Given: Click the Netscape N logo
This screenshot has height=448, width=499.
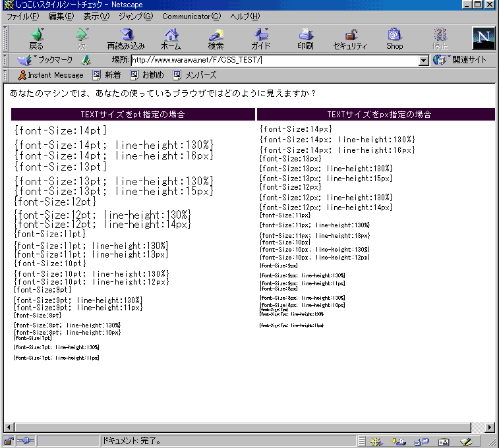Looking at the screenshot, I should point(484,38).
